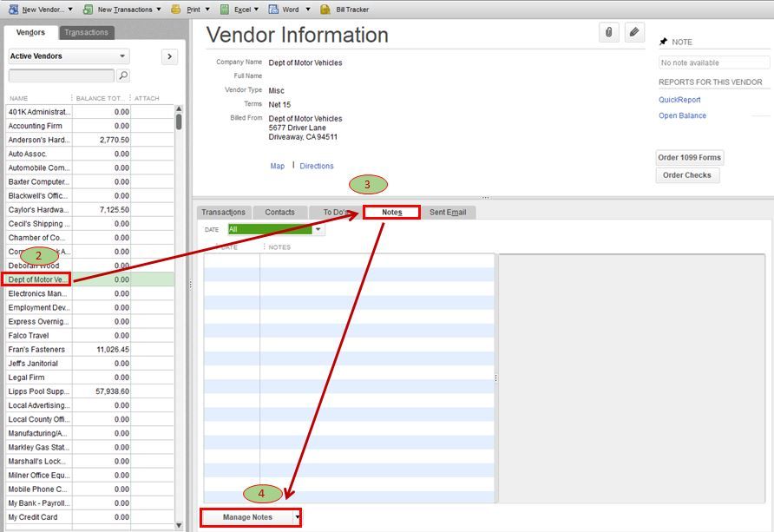Image resolution: width=774 pixels, height=532 pixels.
Task: Select vendor Auto Assoc.
Action: pyautogui.click(x=40, y=154)
